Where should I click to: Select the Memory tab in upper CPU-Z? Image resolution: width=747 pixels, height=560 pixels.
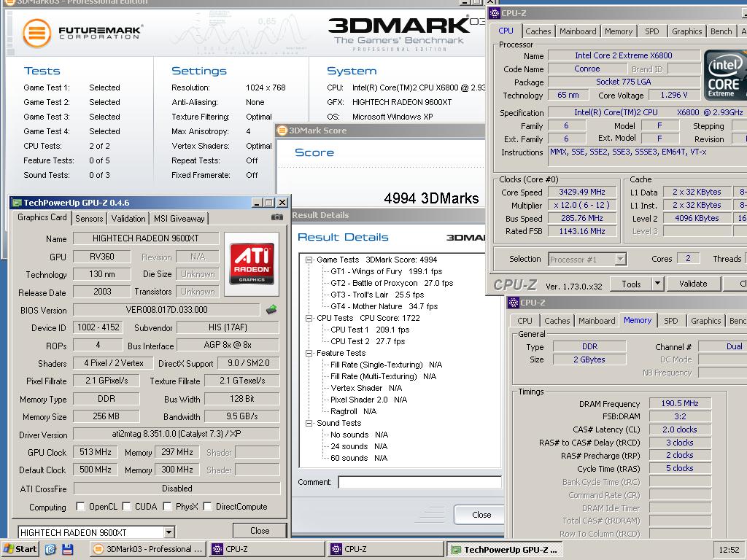619,31
